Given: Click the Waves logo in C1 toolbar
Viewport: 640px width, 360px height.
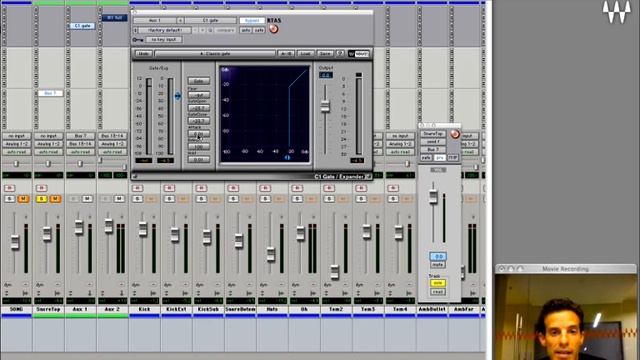Looking at the screenshot, I should coord(358,53).
